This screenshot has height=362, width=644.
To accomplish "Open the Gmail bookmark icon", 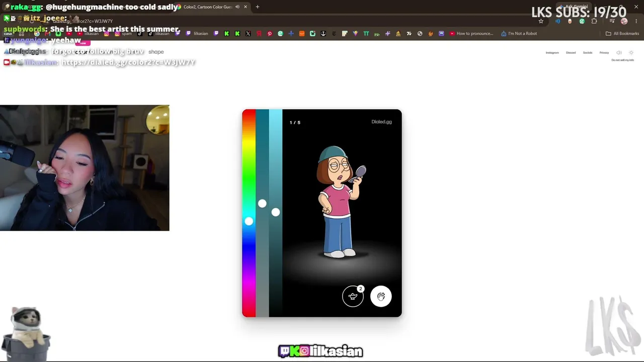I will click(47, 34).
